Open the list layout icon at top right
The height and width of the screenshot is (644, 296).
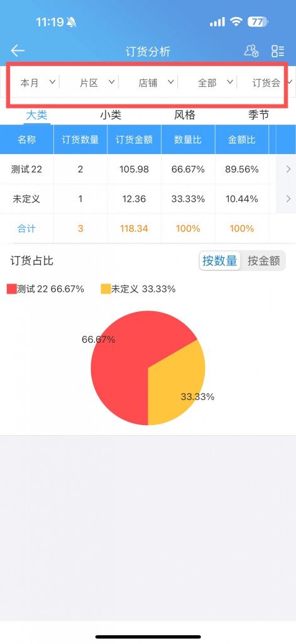[278, 51]
